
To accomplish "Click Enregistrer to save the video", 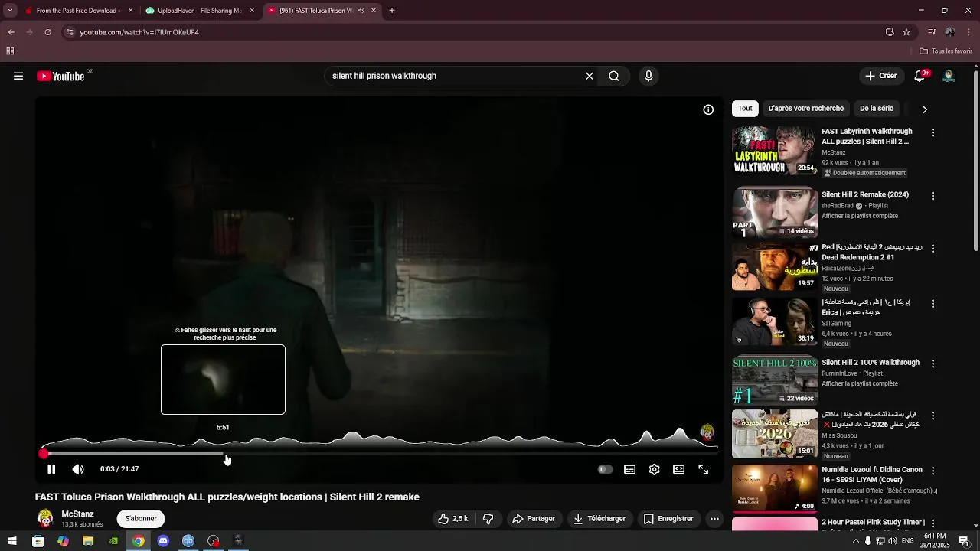I will (x=668, y=518).
